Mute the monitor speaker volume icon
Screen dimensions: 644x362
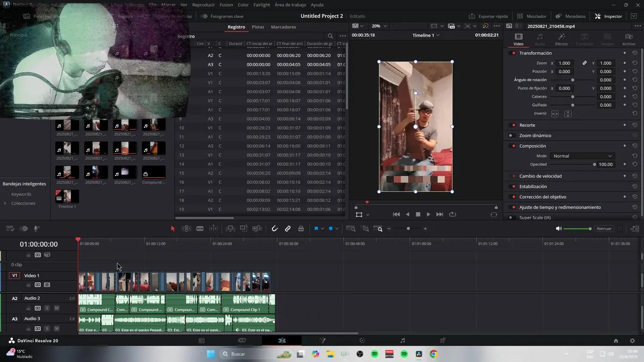pyautogui.click(x=558, y=228)
